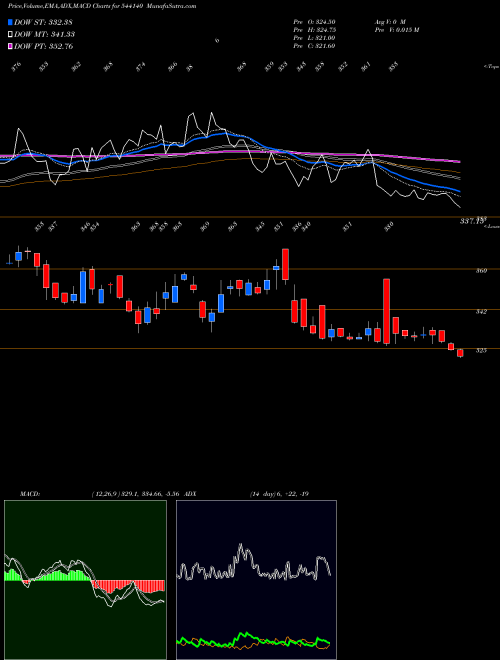Click the ADX (14 day) header label
The width and height of the screenshot is (500, 660).
[247, 494]
